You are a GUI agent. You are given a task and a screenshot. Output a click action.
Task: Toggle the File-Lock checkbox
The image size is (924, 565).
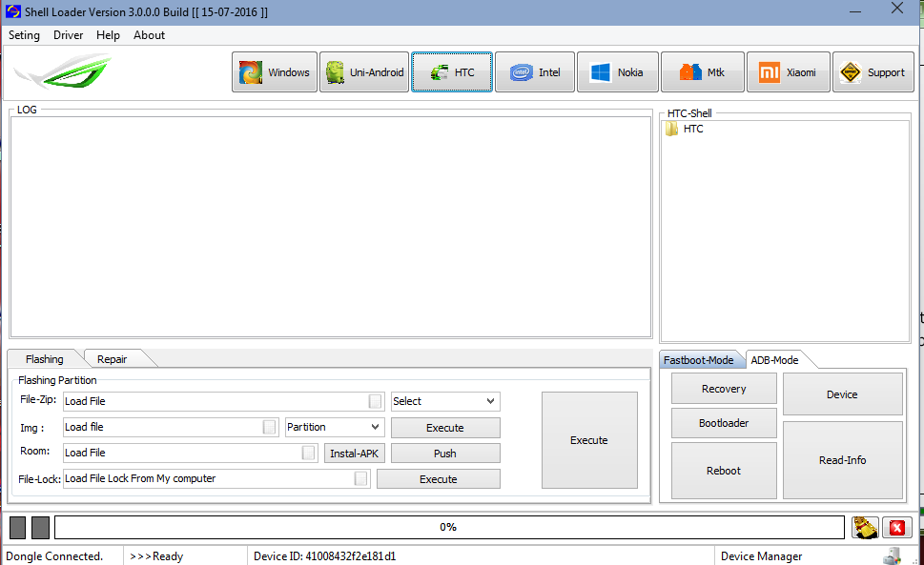[360, 478]
